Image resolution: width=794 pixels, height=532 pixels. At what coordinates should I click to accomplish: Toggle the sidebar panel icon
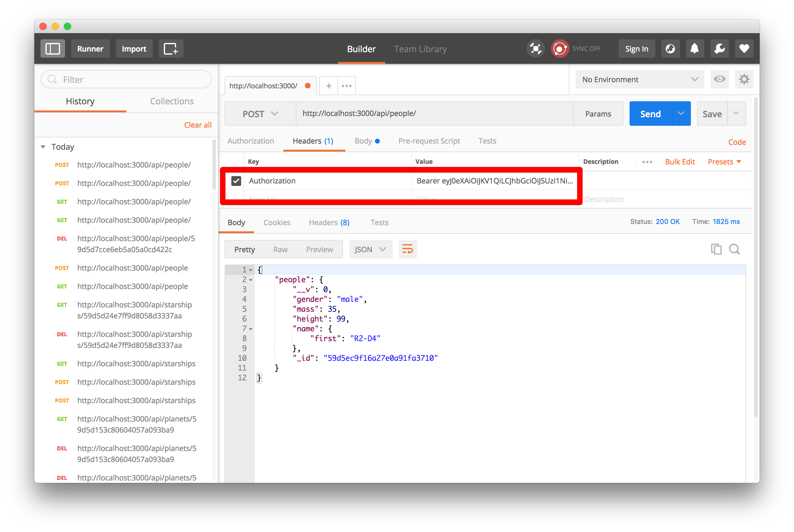click(52, 48)
